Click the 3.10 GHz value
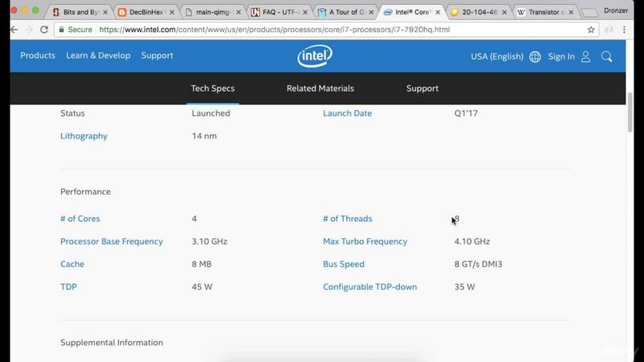This screenshot has height=362, width=644. pos(209,241)
